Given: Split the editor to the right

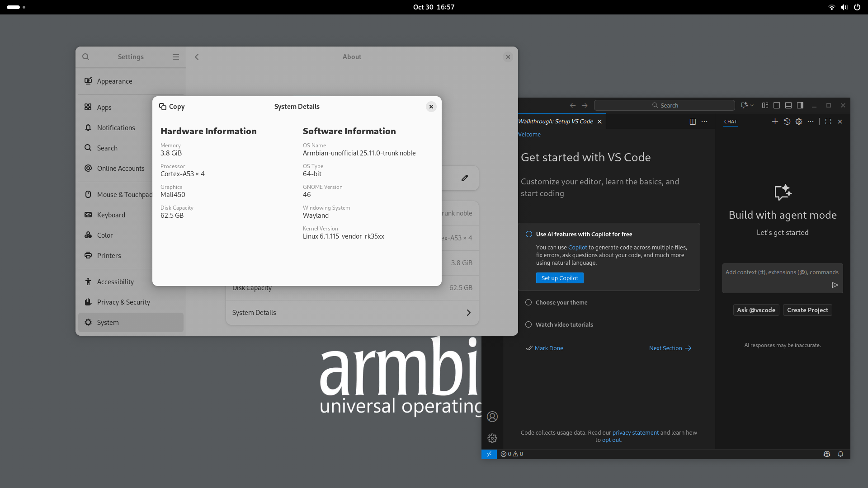Looking at the screenshot, I should 693,122.
